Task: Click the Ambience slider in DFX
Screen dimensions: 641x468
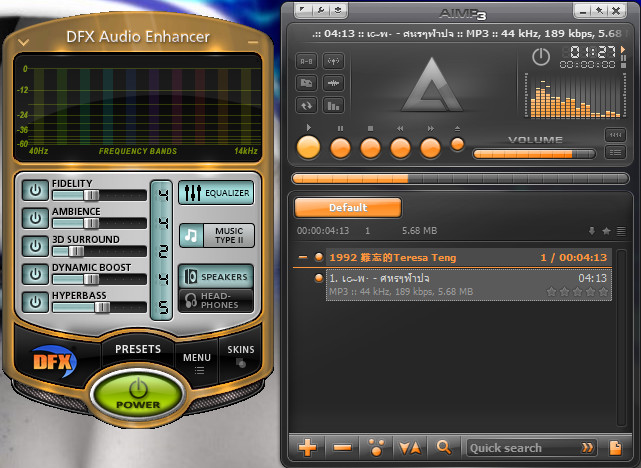Action: pos(99,223)
